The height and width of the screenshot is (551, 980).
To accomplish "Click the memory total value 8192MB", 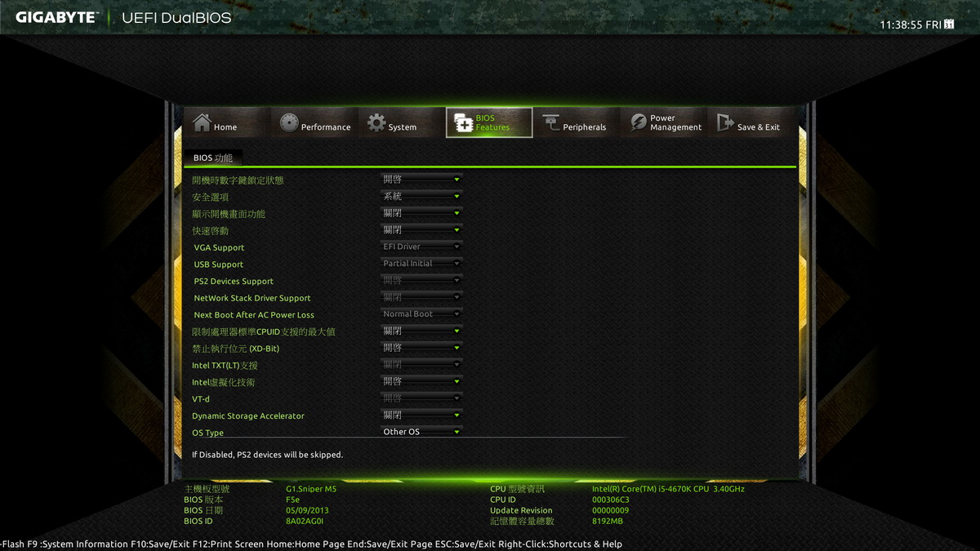I will 608,521.
